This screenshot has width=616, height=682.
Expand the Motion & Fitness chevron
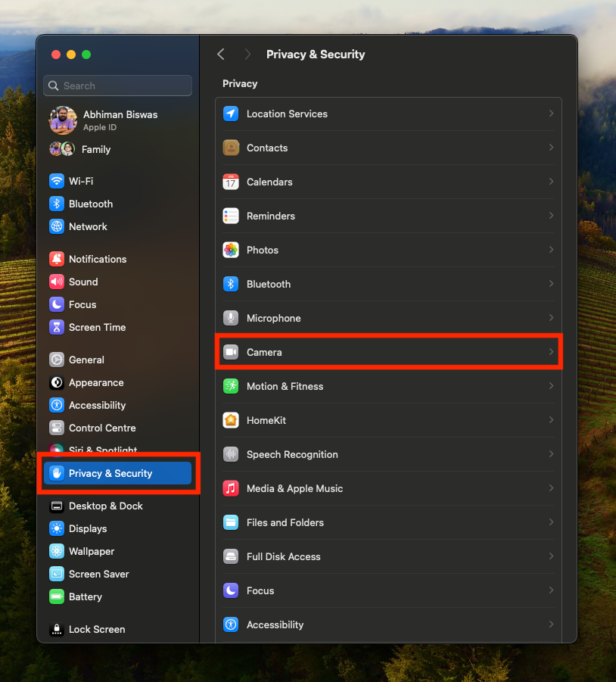[551, 386]
